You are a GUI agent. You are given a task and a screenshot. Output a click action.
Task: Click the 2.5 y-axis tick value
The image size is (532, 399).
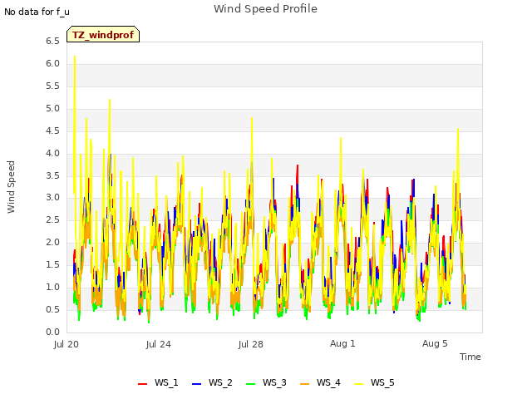pyautogui.click(x=52, y=220)
